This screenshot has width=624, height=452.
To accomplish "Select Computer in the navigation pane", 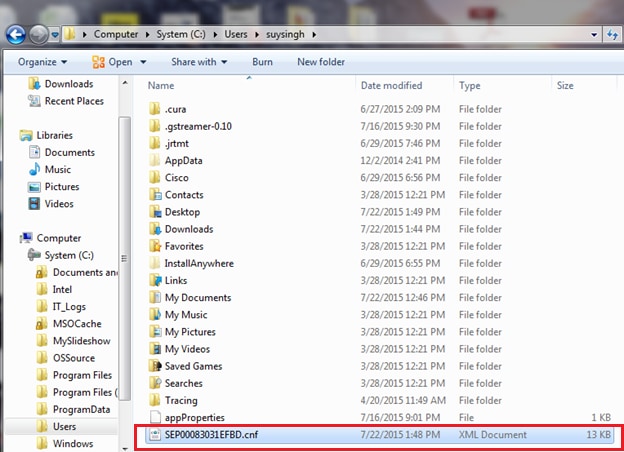I will point(50,238).
